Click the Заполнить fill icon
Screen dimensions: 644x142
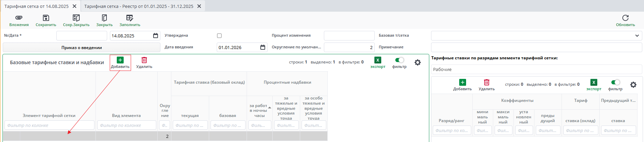point(129,18)
